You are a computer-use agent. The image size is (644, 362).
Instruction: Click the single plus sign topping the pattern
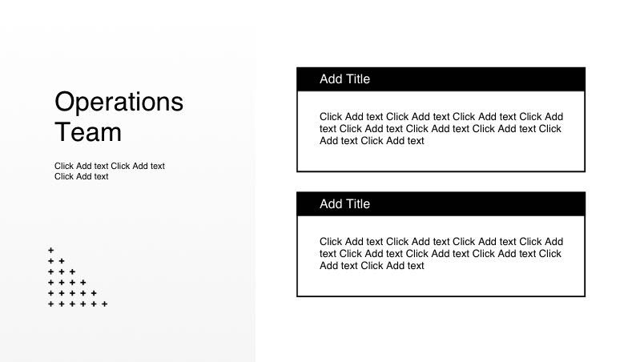pyautogui.click(x=50, y=250)
